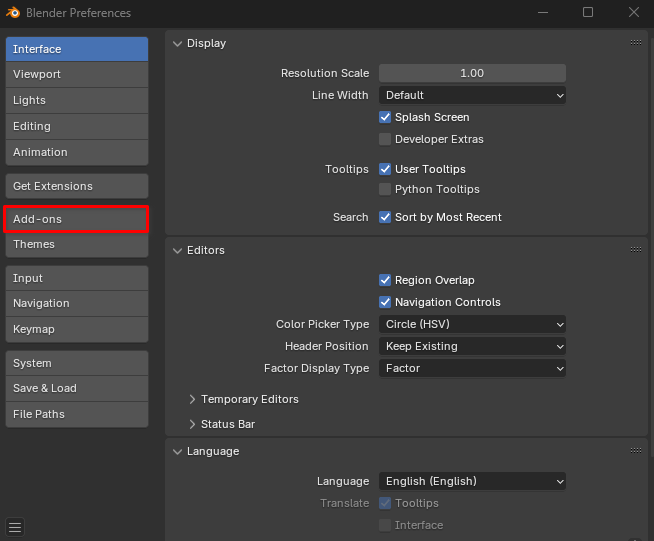Switch to the Viewport tab

[x=77, y=75]
